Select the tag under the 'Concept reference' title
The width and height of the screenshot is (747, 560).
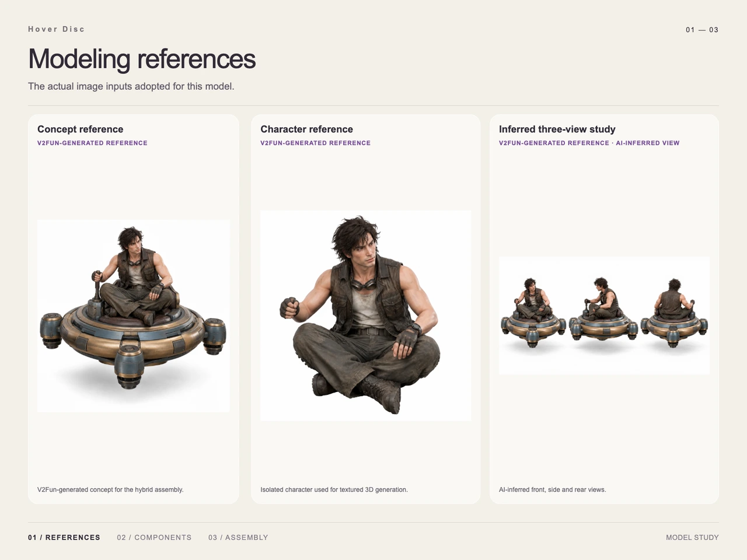point(92,143)
